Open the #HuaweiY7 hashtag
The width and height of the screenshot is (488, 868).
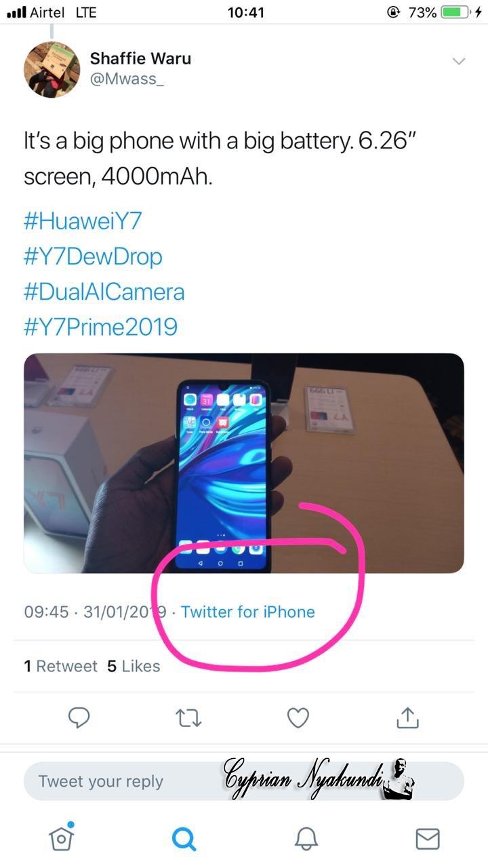(x=83, y=221)
